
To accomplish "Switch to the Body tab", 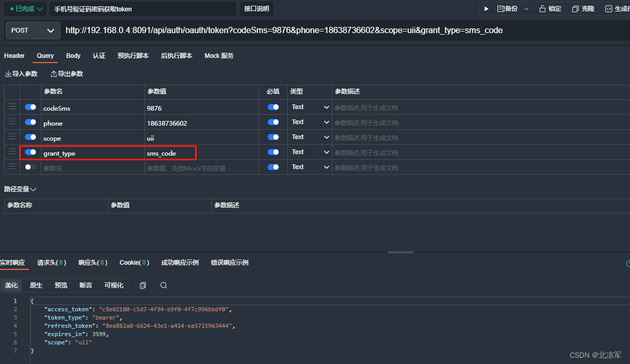I will click(73, 56).
